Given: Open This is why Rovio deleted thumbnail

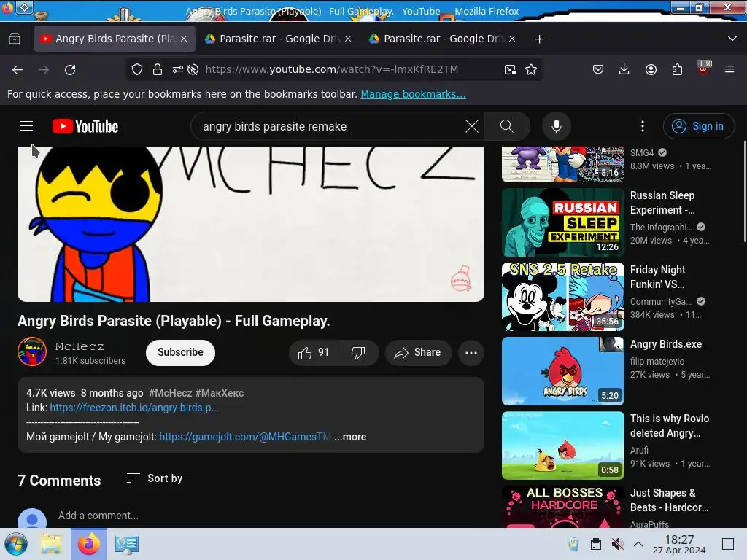Looking at the screenshot, I should click(563, 446).
